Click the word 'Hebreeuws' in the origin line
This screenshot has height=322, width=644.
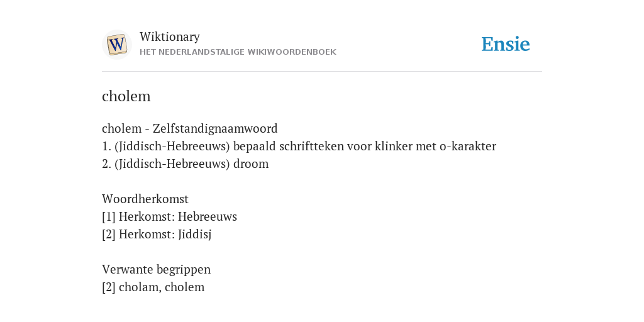click(208, 217)
